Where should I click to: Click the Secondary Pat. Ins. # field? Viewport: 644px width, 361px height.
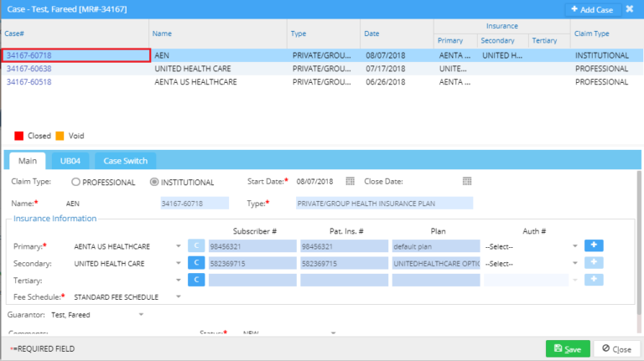tap(344, 263)
